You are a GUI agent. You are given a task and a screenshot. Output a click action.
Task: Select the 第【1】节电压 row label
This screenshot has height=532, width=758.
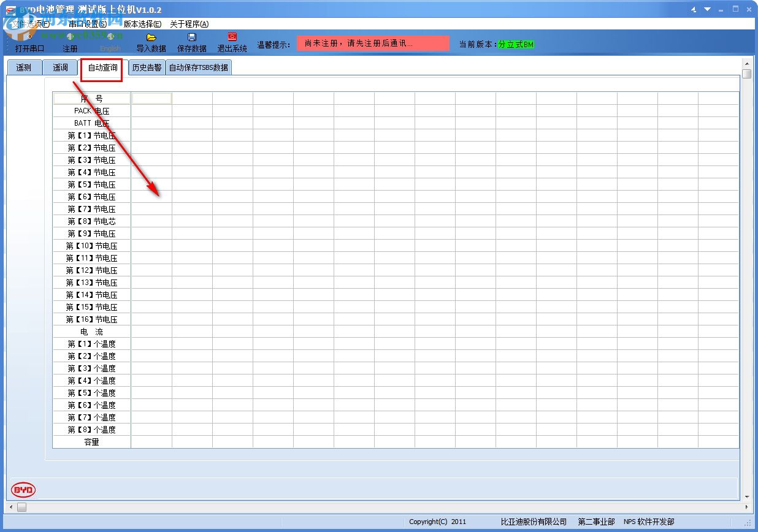coord(92,135)
